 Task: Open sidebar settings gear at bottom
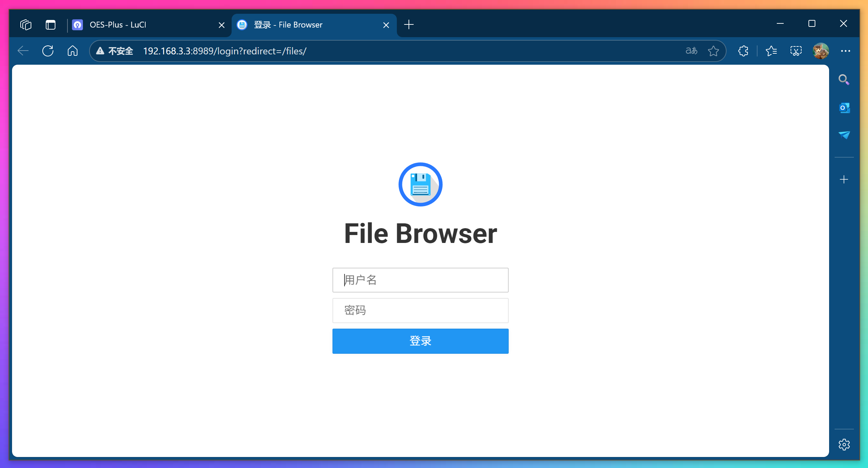(845, 445)
